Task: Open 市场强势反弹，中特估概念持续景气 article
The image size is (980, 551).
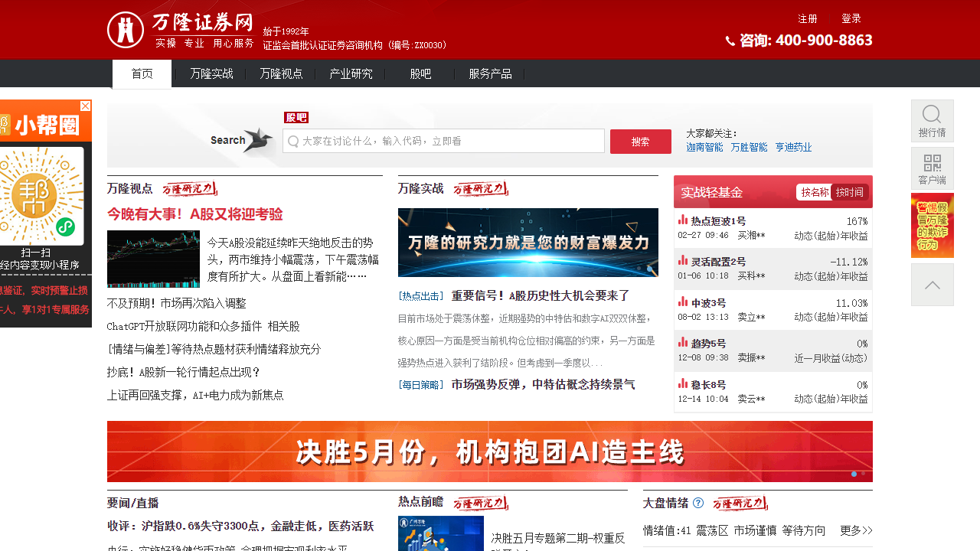Action: (x=543, y=384)
